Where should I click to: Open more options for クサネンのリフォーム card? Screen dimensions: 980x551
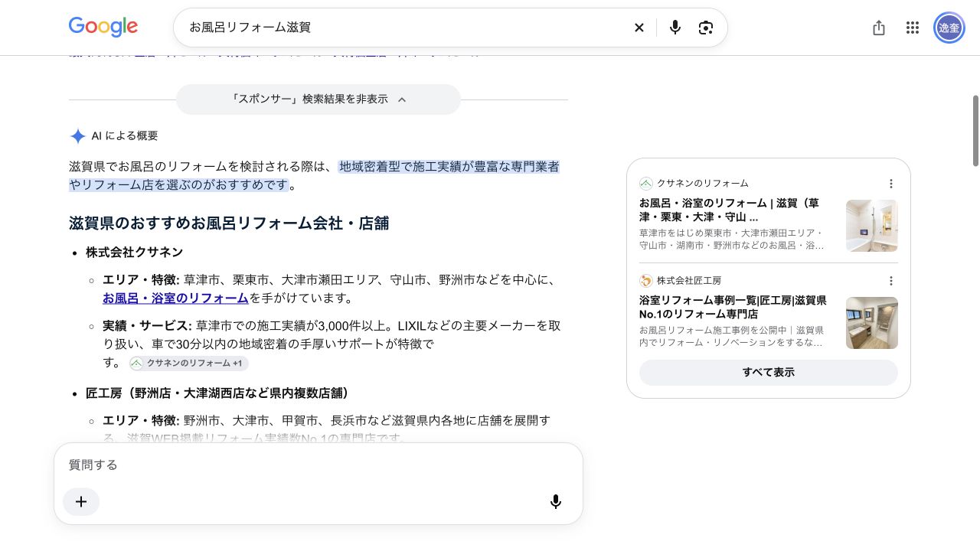click(891, 184)
